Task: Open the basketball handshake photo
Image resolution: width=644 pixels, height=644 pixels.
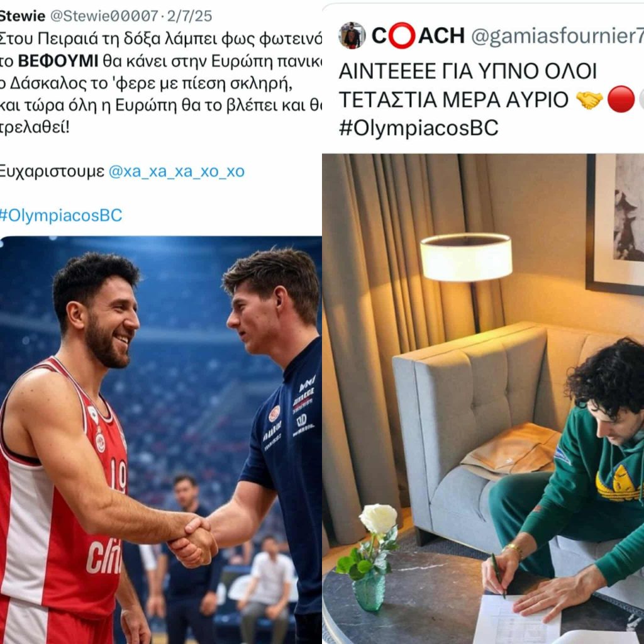Action: tap(160, 440)
